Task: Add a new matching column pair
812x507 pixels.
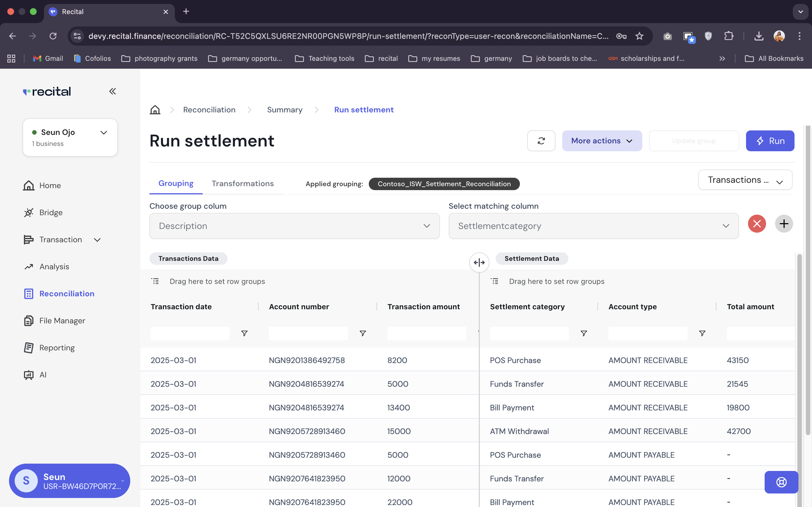Action: (784, 224)
